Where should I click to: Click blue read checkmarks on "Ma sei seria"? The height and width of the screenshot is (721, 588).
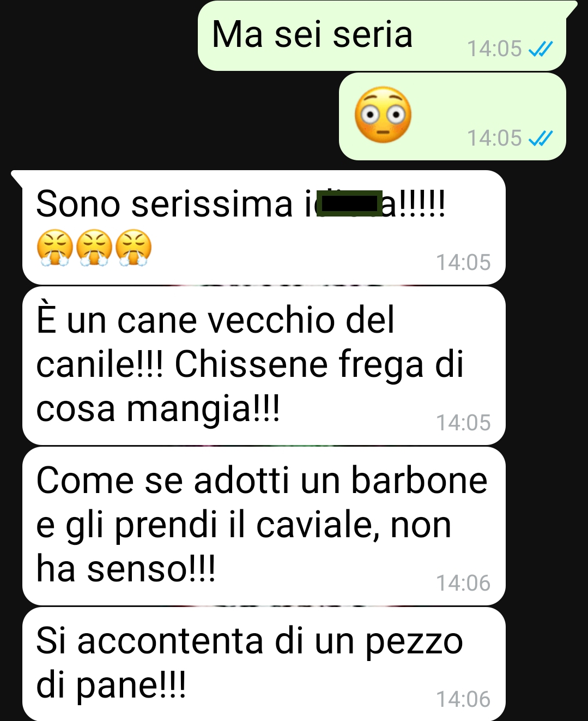[541, 49]
